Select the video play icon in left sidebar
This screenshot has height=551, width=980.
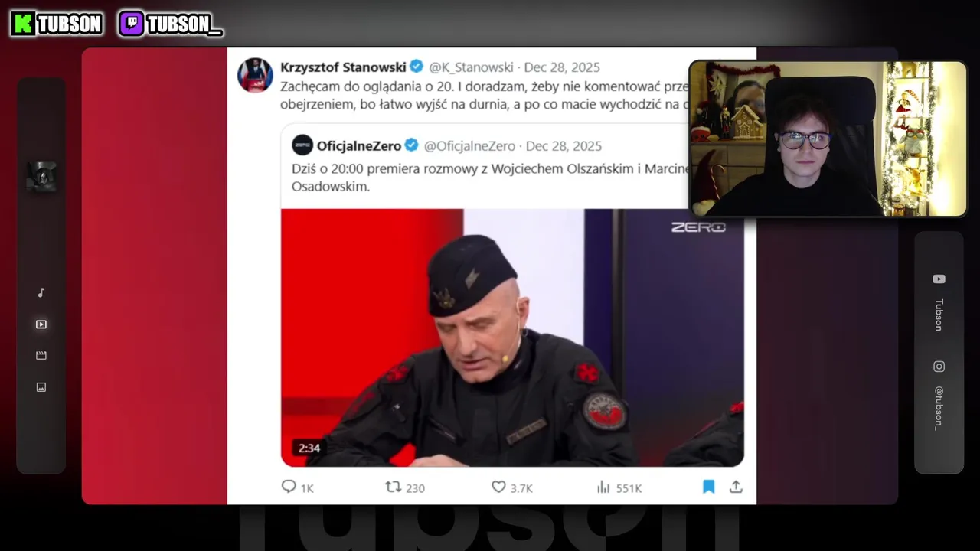tap(41, 324)
